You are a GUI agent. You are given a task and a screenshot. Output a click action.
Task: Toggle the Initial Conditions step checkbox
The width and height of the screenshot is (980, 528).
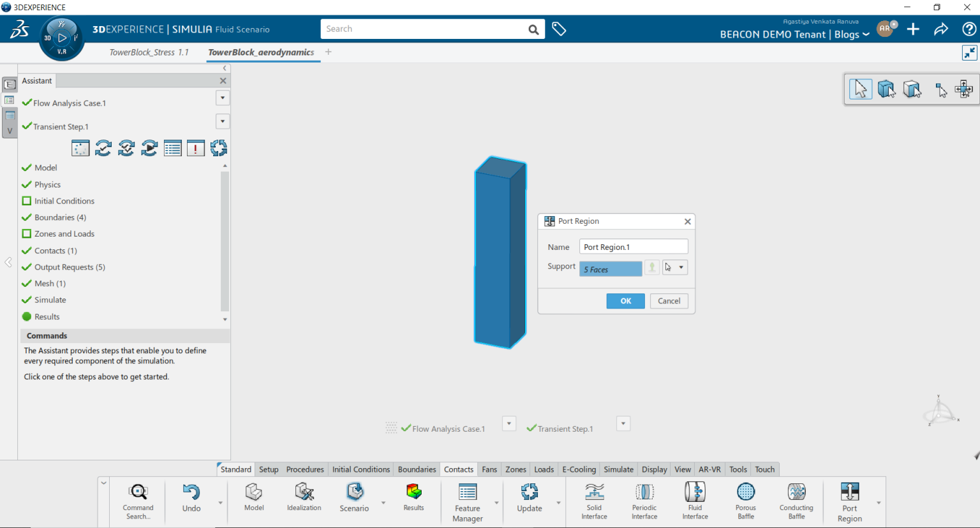click(x=27, y=201)
